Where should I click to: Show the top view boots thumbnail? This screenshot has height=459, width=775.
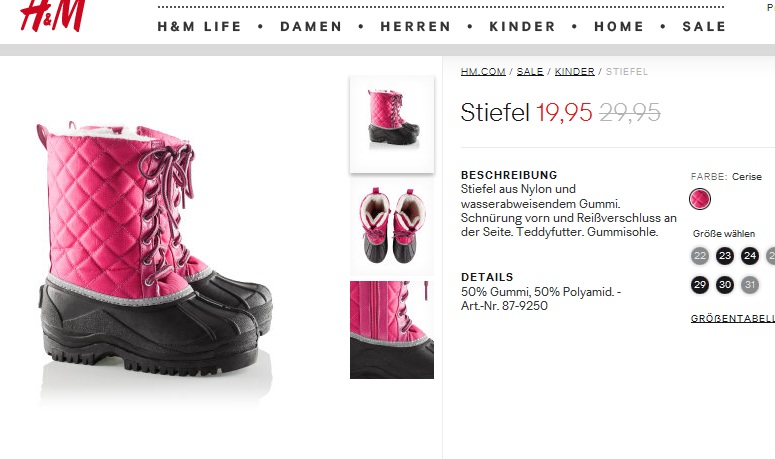(392, 227)
